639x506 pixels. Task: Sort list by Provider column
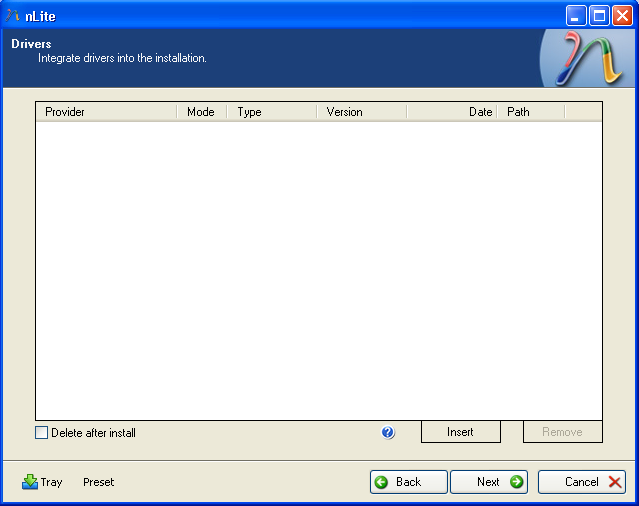point(106,112)
